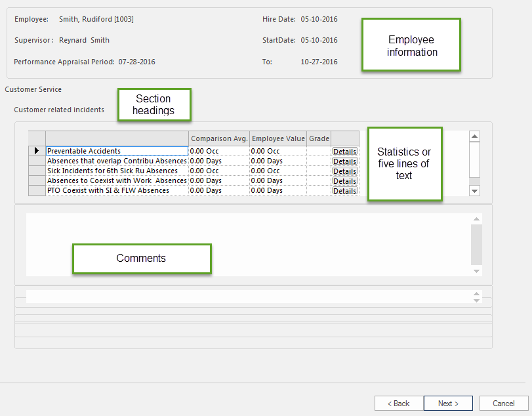The height and width of the screenshot is (416, 532).
Task: Click the statistics grid scroll up arrow
Action: (475, 136)
